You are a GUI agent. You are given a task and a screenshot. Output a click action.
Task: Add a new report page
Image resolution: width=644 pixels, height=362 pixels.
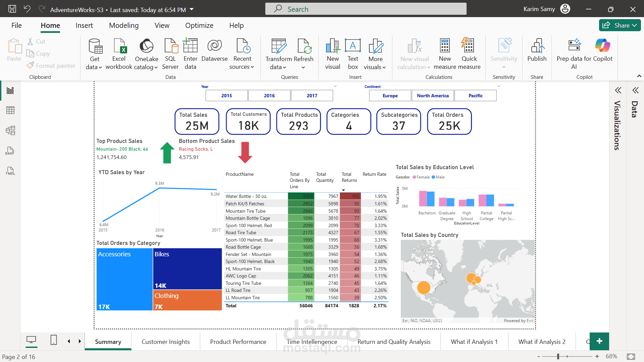[x=599, y=341]
